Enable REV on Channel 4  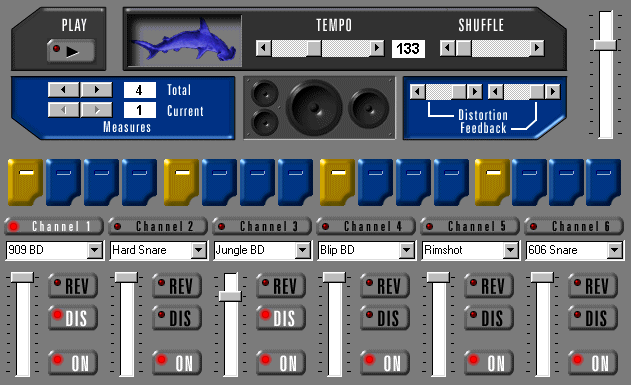385,286
